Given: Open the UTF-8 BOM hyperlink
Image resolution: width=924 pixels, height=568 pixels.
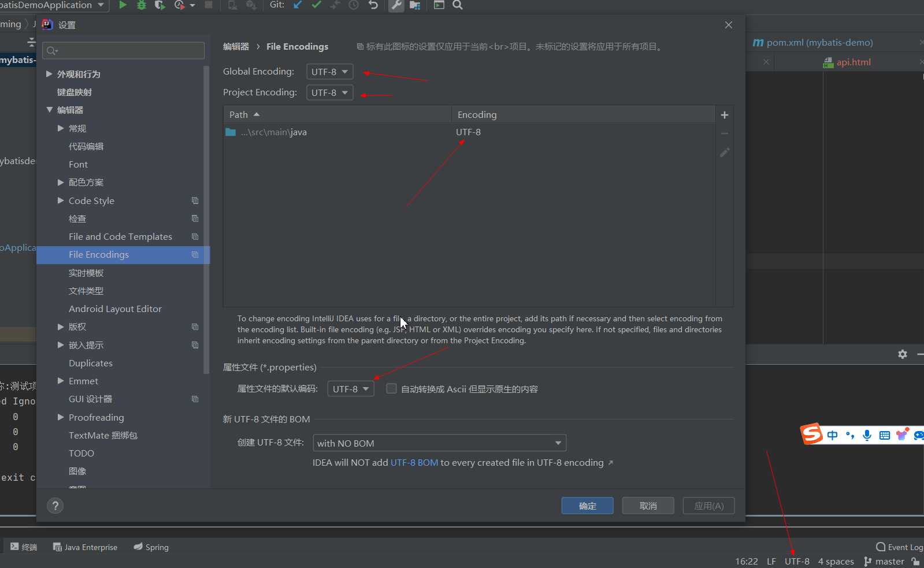Looking at the screenshot, I should (x=414, y=463).
